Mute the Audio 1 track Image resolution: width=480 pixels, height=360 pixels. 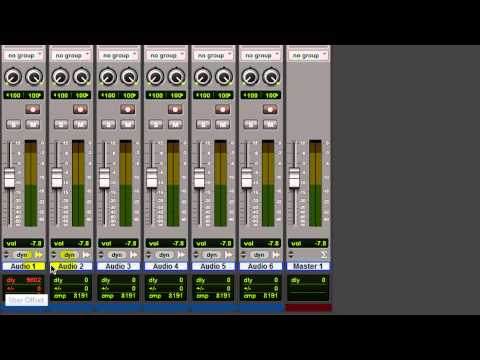point(33,124)
